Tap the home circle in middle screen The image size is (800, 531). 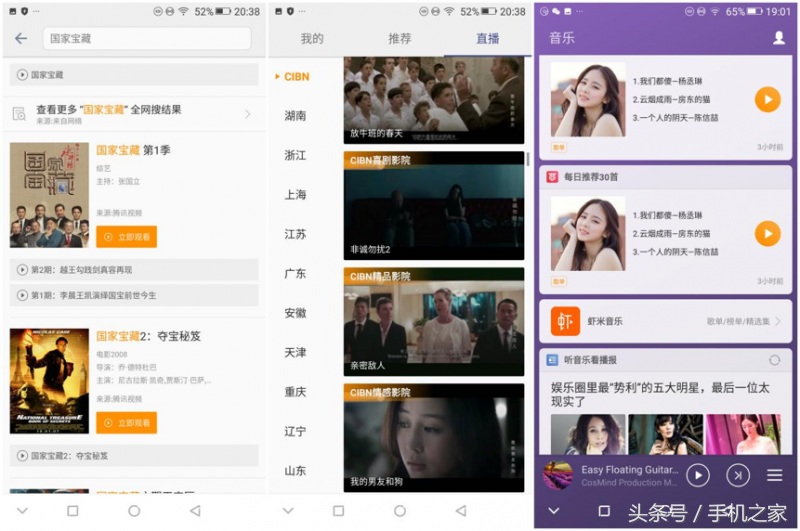[x=400, y=511]
